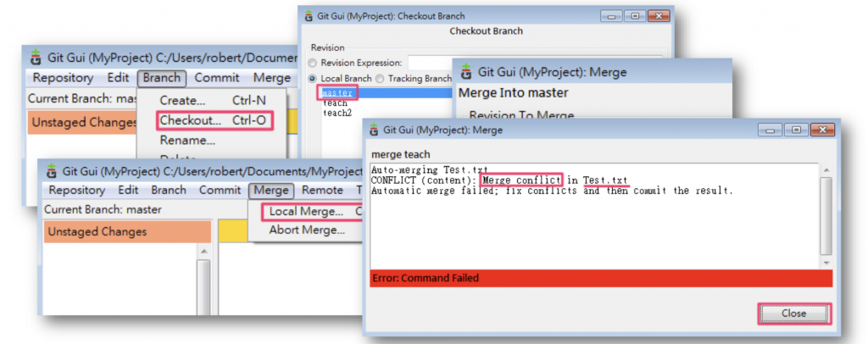Maximize the Checkout Branch window
Image resolution: width=868 pixels, height=344 pixels.
click(634, 17)
